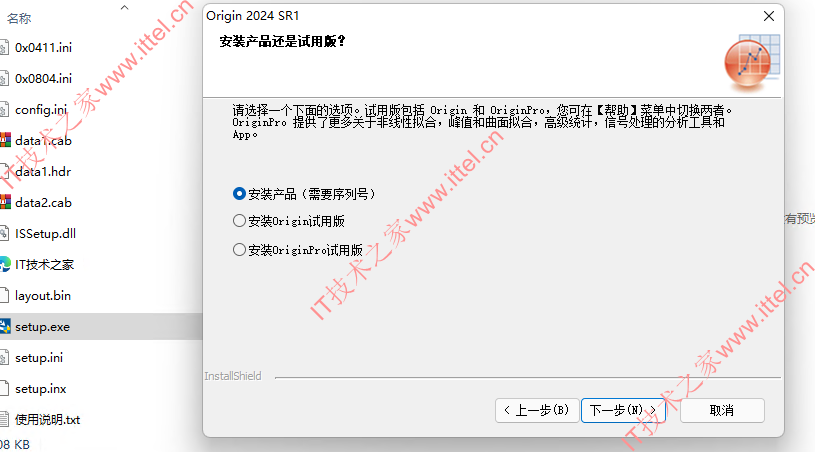Toggle the sort arrow above the file list
Viewport: 815px width, 452px height.
click(124, 7)
